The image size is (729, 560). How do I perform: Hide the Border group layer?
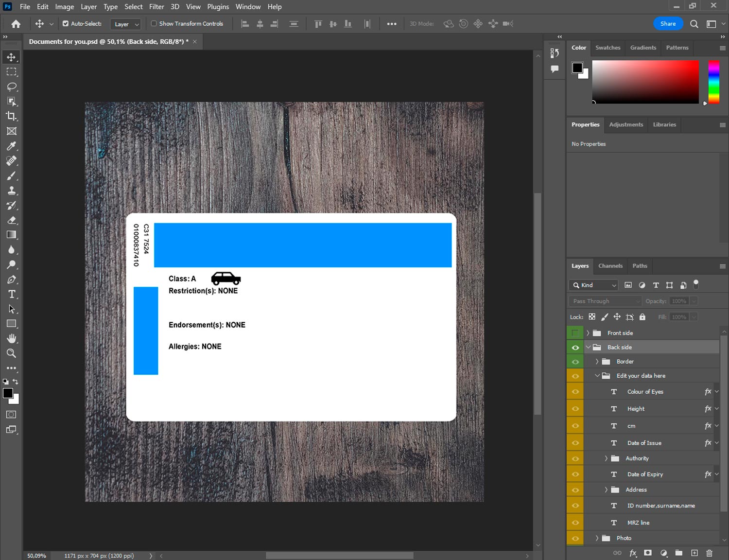coord(575,362)
